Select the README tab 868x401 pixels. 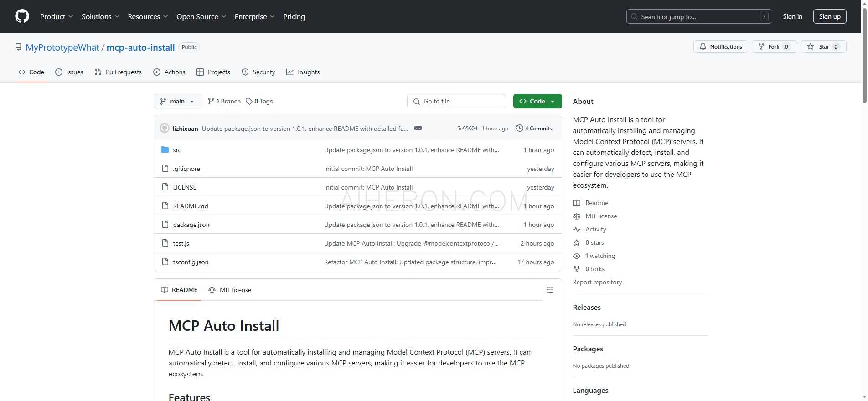[179, 290]
